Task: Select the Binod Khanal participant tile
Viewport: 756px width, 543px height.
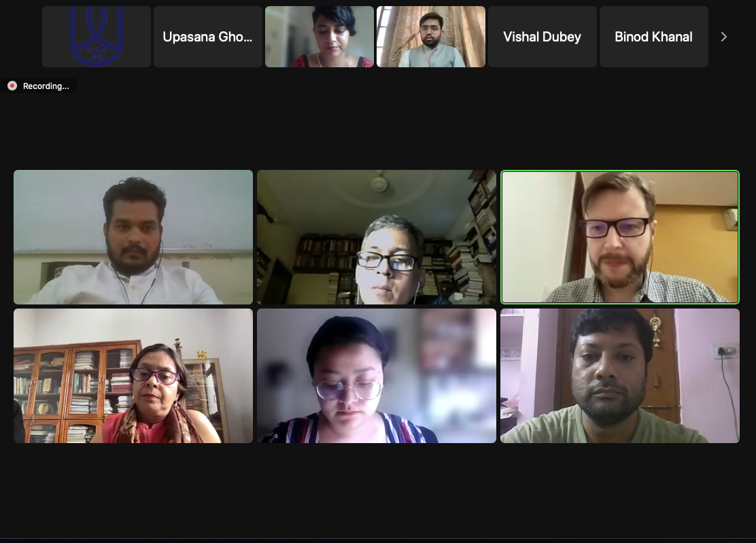Action: pyautogui.click(x=654, y=37)
